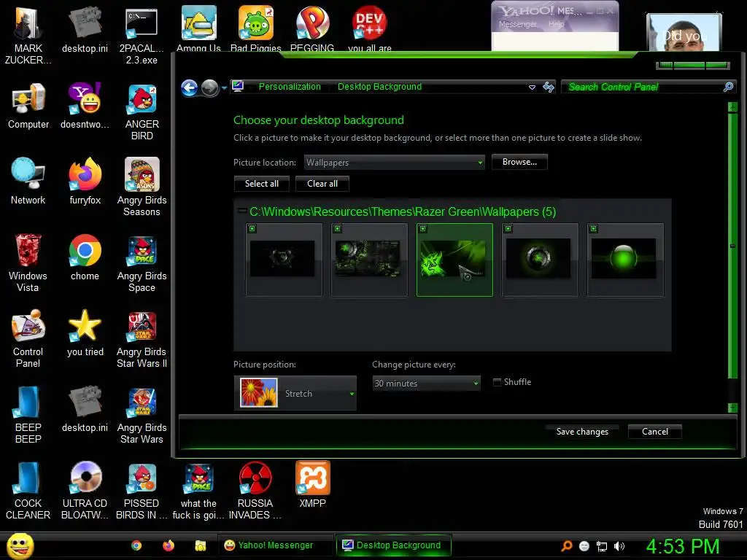Click the Cancel button

[654, 432]
